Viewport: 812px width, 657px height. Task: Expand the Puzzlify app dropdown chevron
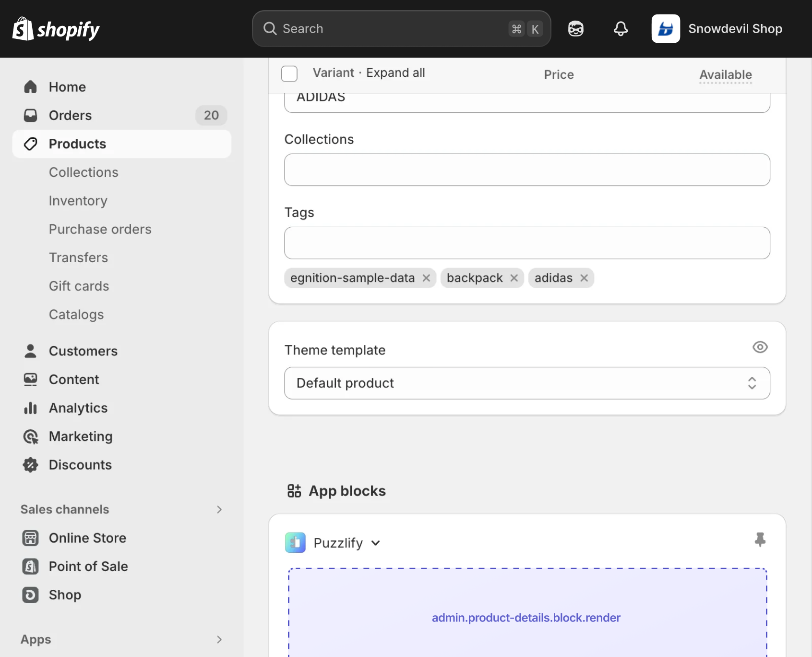pyautogui.click(x=376, y=543)
